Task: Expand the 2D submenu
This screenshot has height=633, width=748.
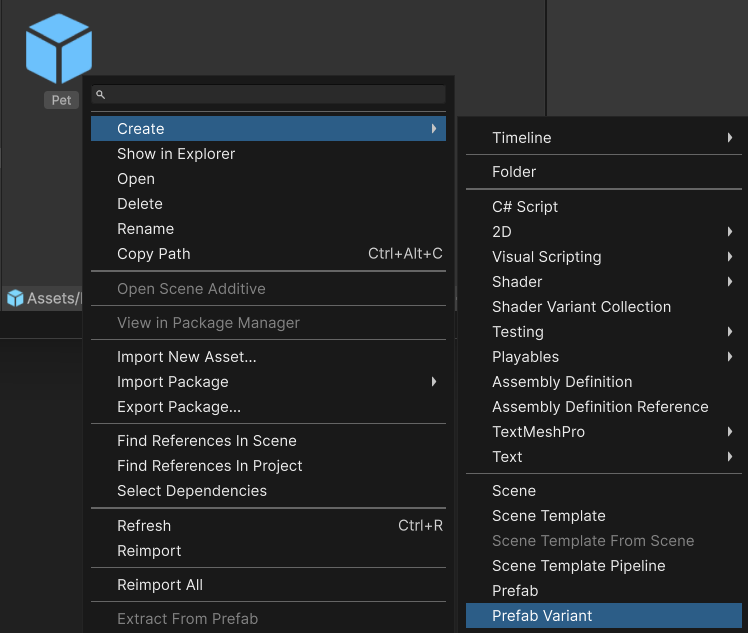Action: click(x=603, y=232)
